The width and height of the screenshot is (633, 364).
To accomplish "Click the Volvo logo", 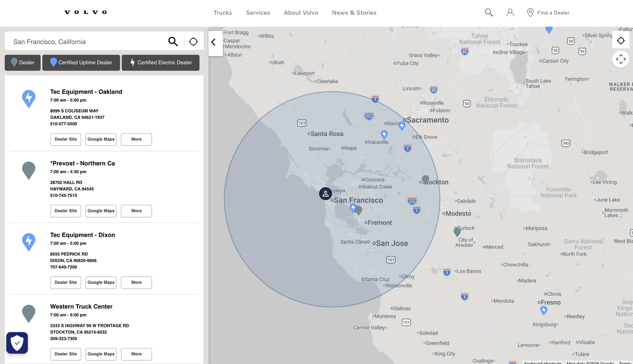I will (x=86, y=12).
